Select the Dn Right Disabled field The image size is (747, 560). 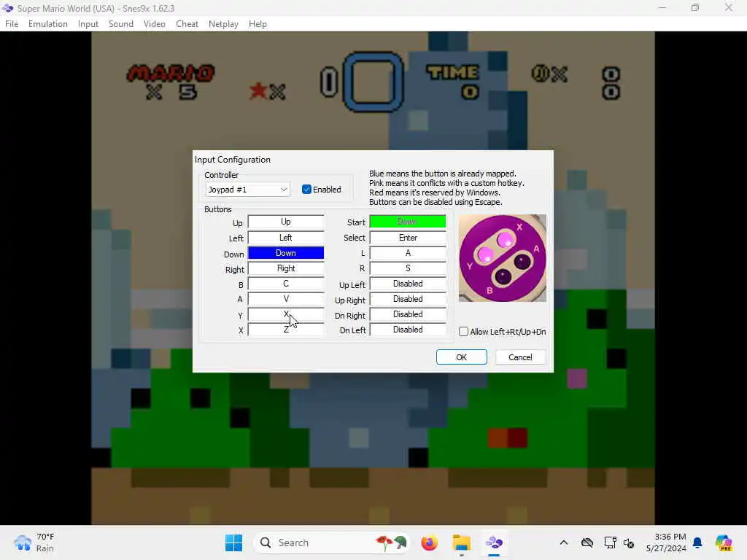pos(408,314)
